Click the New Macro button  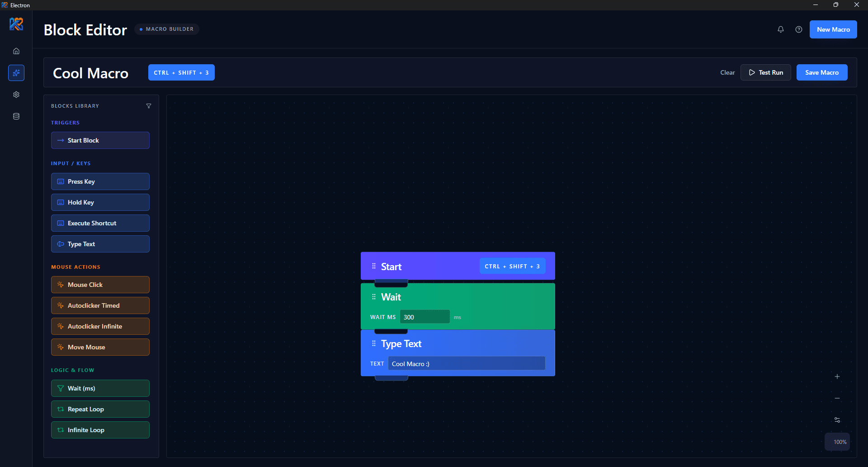833,29
